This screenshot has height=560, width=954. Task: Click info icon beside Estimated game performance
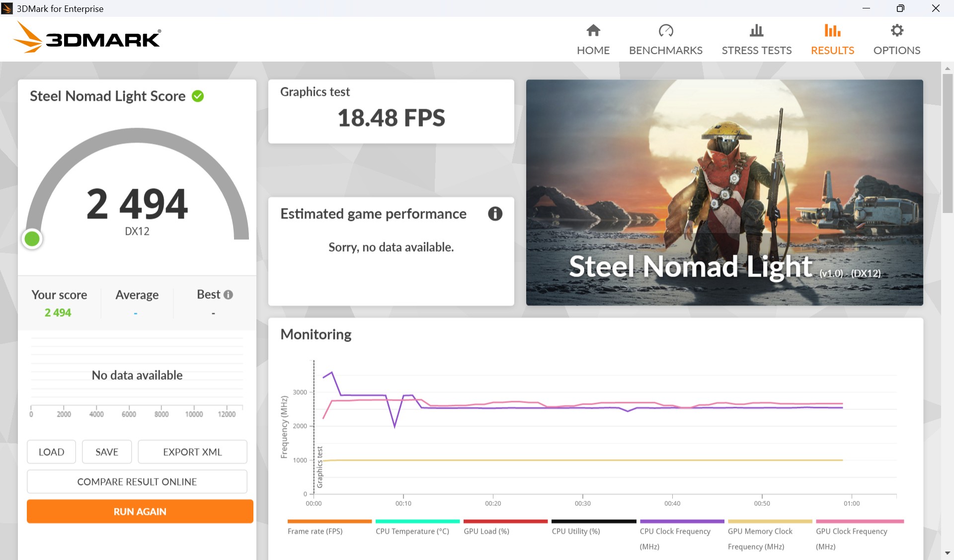point(495,214)
